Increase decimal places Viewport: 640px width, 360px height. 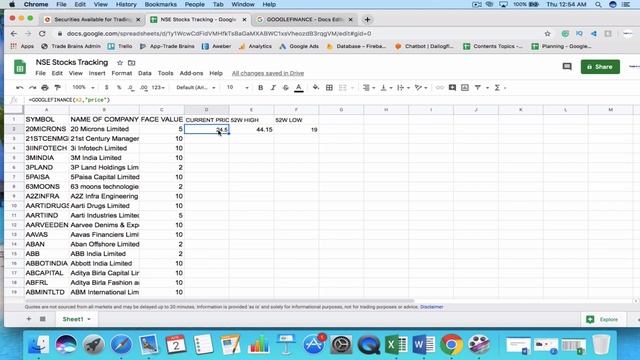(144, 88)
